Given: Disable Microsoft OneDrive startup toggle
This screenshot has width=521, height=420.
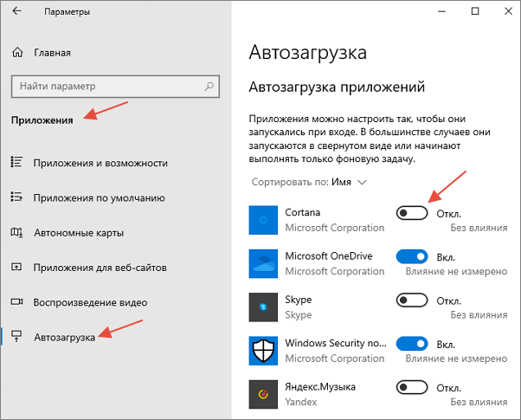Looking at the screenshot, I should [x=412, y=256].
